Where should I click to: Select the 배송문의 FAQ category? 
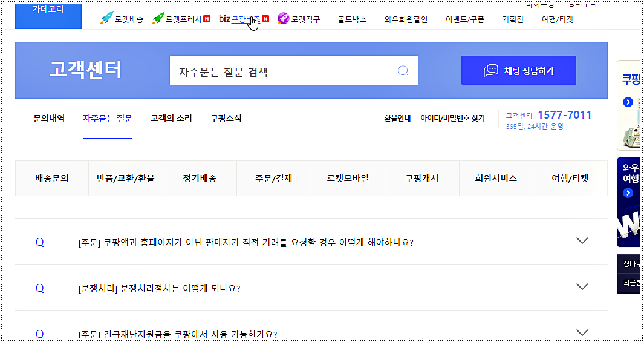tap(52, 179)
